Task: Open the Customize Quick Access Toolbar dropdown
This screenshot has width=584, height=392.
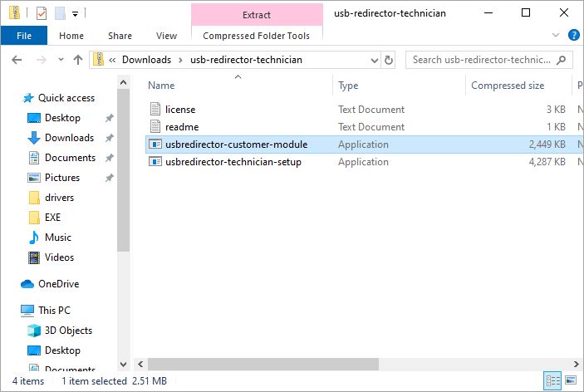Action: click(x=76, y=14)
